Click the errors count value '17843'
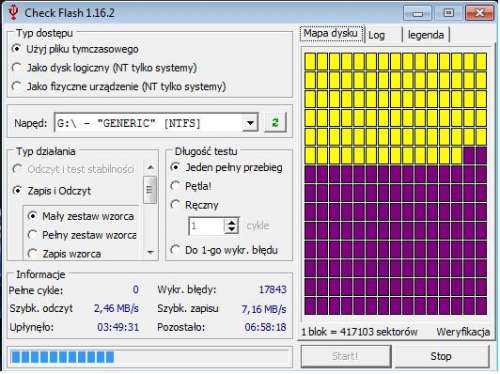 pyautogui.click(x=273, y=289)
